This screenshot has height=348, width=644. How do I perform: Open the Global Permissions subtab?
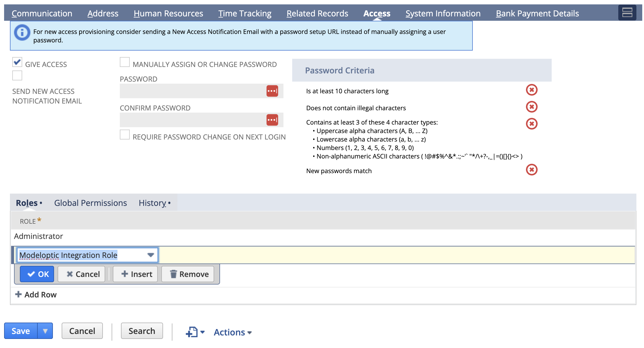[x=91, y=203]
